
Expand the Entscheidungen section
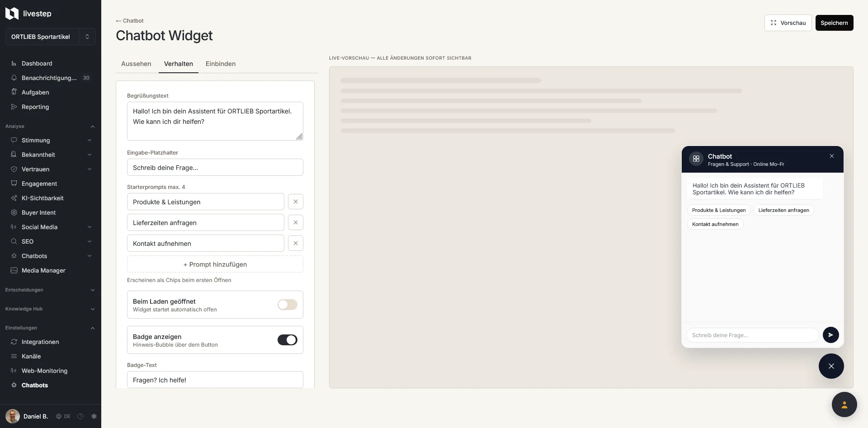coord(50,290)
